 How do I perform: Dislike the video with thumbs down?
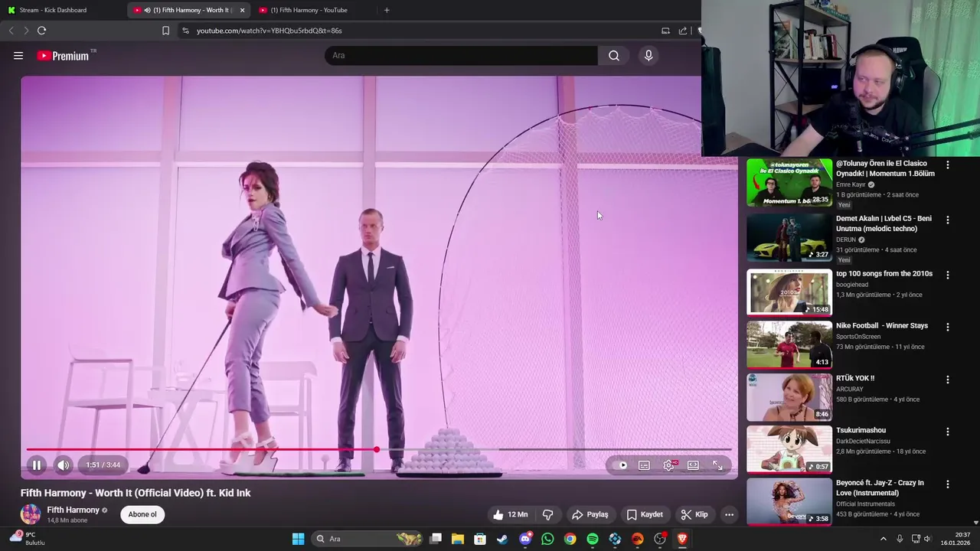click(547, 514)
